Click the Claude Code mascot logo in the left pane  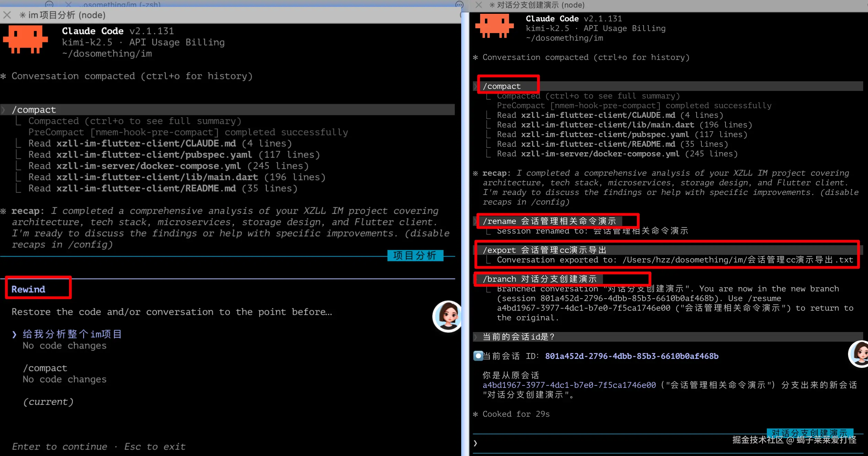point(25,40)
